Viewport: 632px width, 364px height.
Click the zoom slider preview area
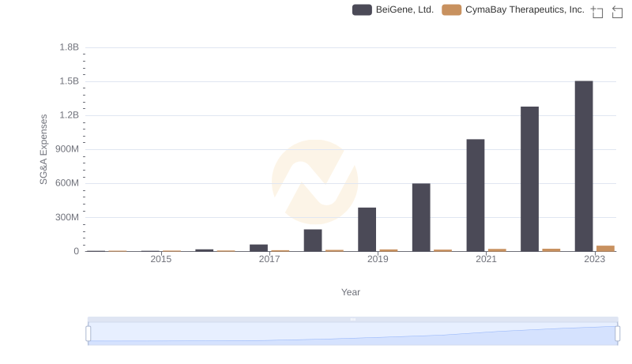click(352, 333)
